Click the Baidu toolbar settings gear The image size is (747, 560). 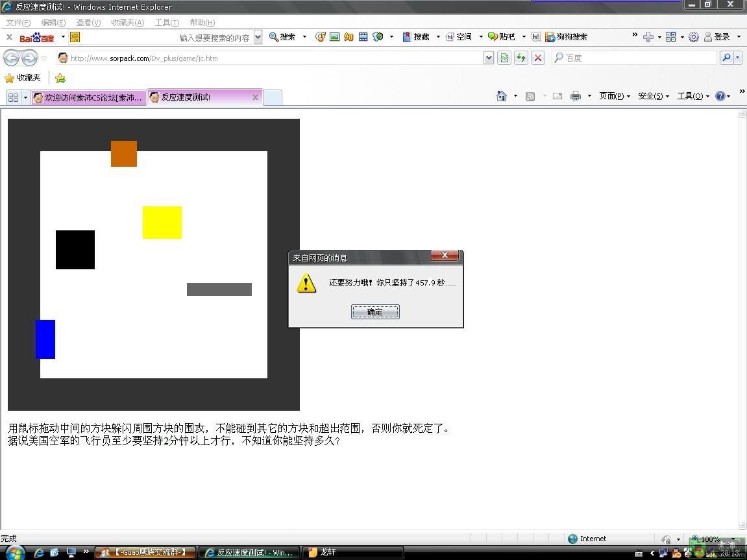[693, 37]
